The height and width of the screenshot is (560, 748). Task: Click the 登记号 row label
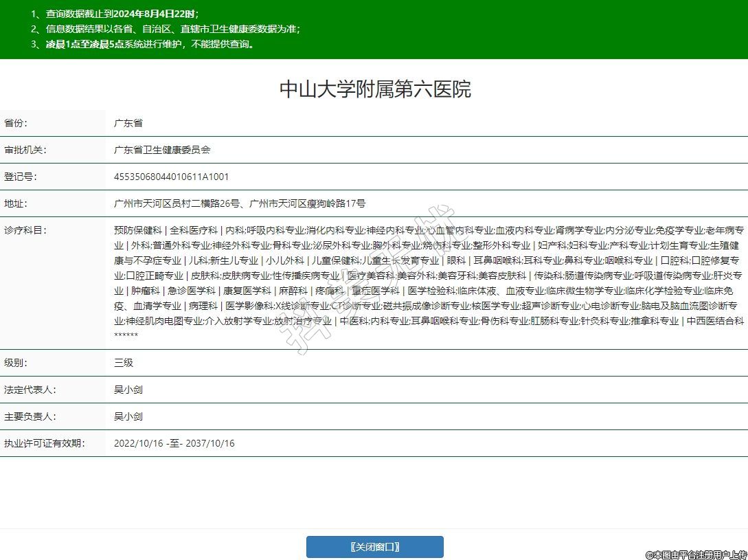pos(21,177)
